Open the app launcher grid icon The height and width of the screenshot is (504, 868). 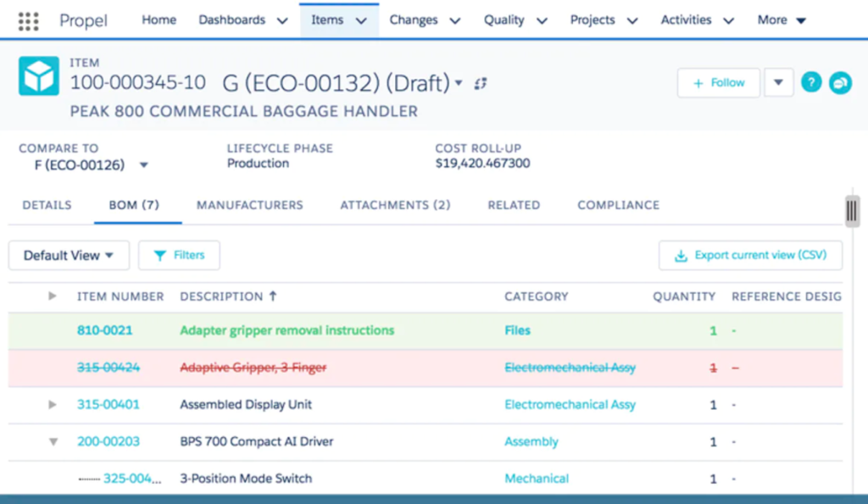pos(28,21)
